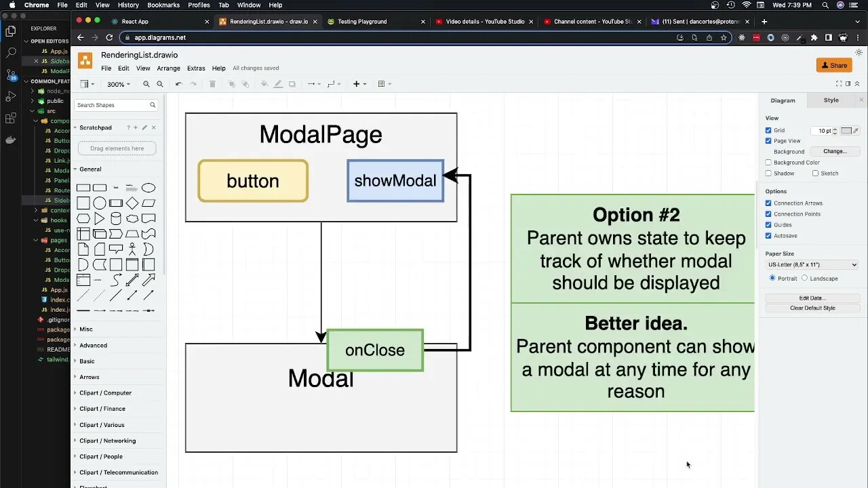868x488 pixels.
Task: Toggle the Autosave checkbox
Action: 768,236
